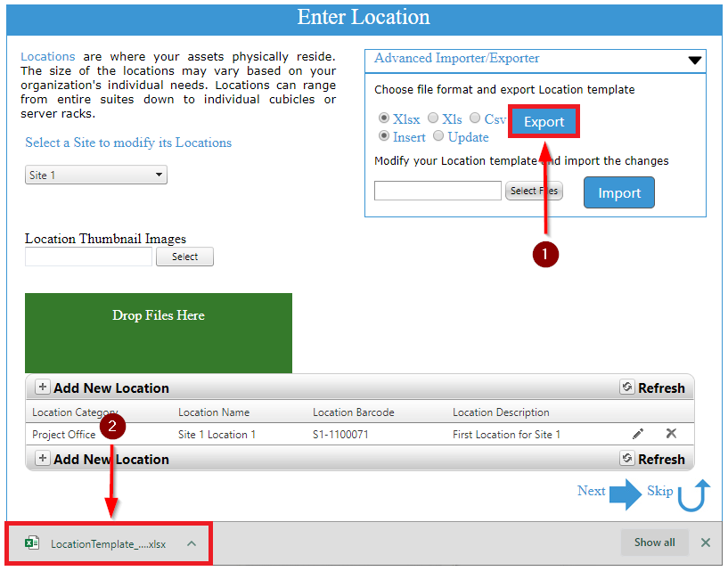The image size is (728, 571).
Task: Click the bottom Refresh label
Action: click(661, 459)
